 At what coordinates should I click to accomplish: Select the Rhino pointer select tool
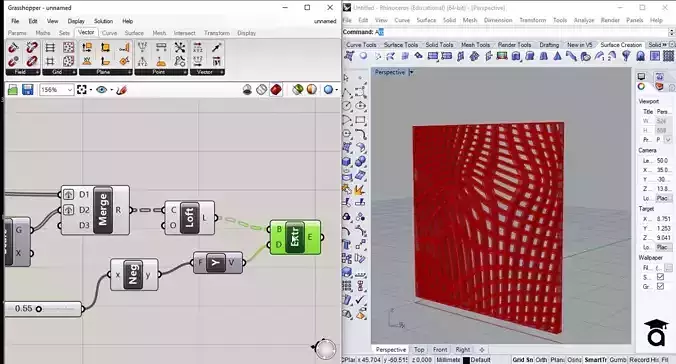point(346,78)
